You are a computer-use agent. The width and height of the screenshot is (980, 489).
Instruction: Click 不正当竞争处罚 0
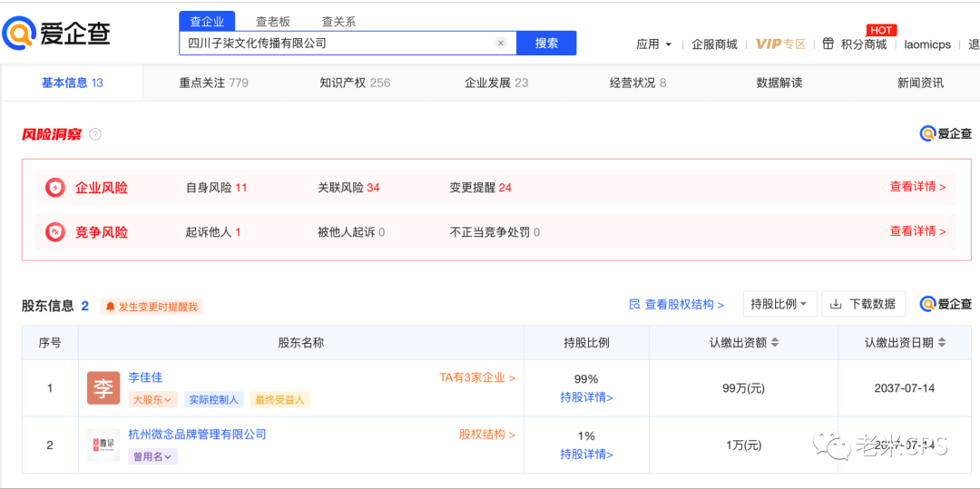(x=495, y=232)
